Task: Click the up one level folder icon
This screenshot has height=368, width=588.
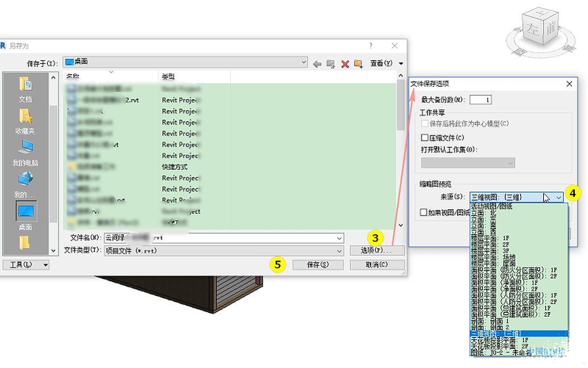Action: tap(330, 64)
